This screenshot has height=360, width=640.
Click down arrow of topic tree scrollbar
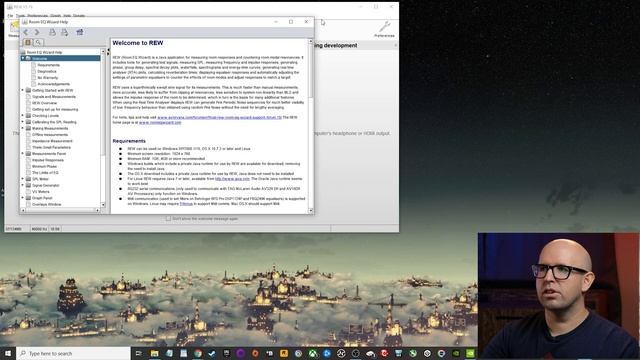103,204
